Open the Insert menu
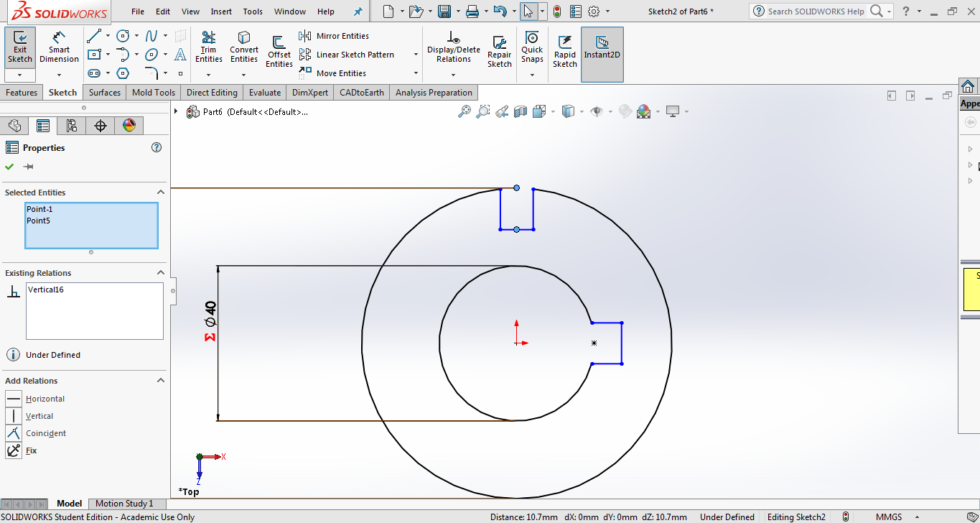Image resolution: width=980 pixels, height=523 pixels. coord(221,11)
